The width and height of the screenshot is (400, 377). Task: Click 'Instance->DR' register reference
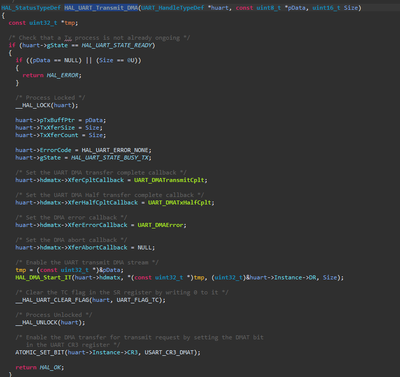click(295, 278)
